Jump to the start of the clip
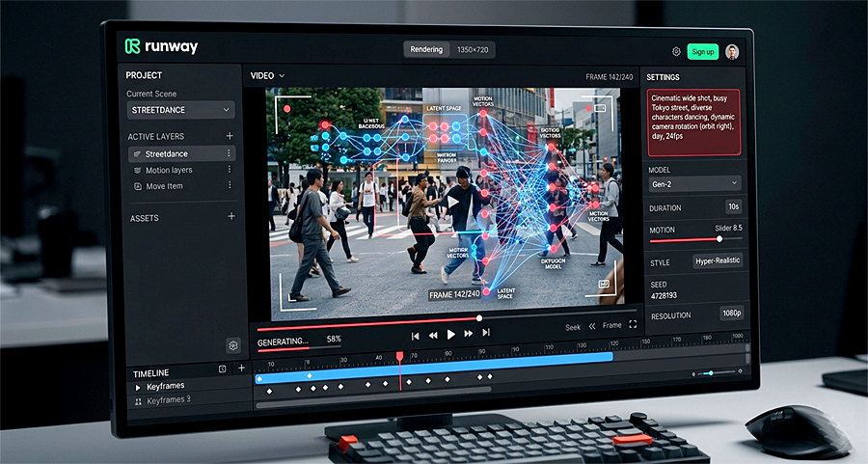868x464 pixels. pos(415,336)
